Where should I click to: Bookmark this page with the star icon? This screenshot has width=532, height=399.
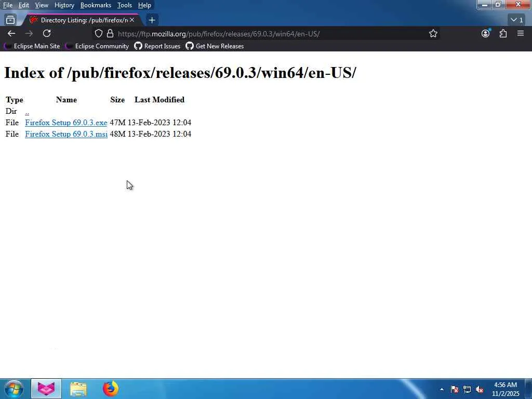pyautogui.click(x=433, y=33)
